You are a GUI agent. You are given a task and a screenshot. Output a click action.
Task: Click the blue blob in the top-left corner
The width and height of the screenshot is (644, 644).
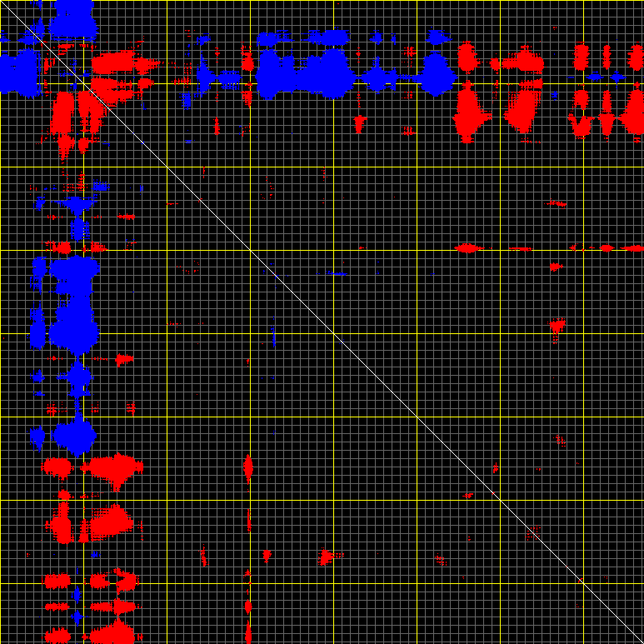(x=18, y=71)
